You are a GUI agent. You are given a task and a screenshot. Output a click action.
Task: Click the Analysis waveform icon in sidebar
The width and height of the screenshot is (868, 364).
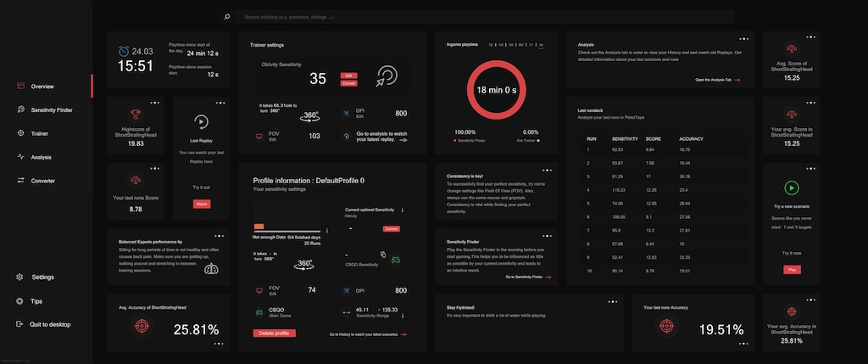20,157
